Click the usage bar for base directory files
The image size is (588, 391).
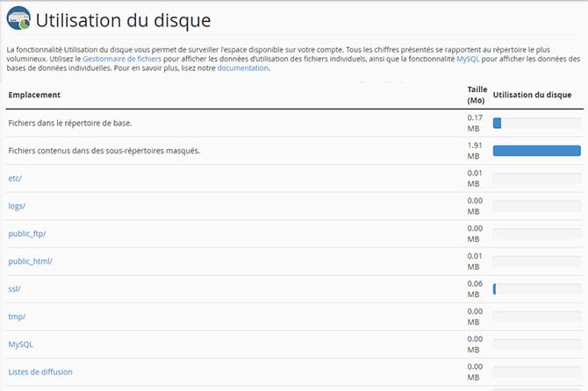click(536, 123)
